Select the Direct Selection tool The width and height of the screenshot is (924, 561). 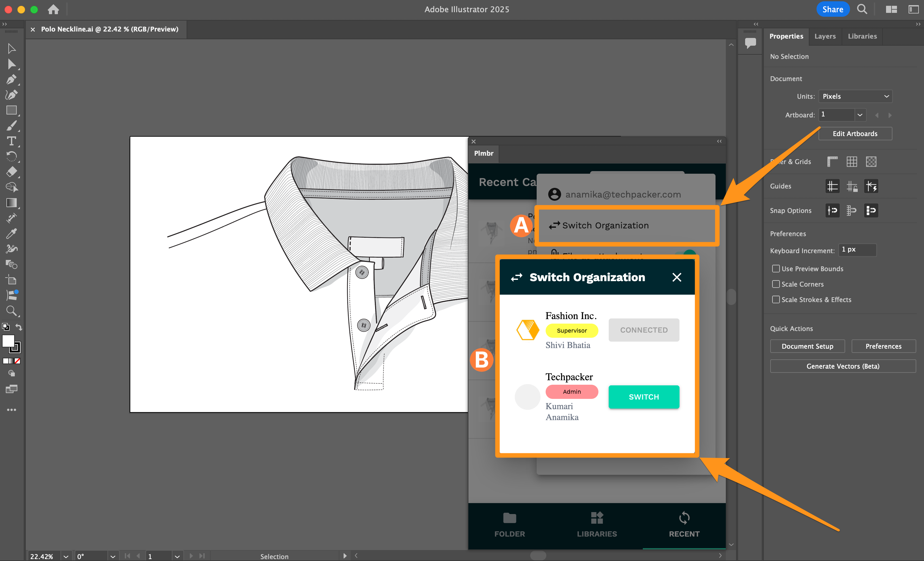(12, 64)
